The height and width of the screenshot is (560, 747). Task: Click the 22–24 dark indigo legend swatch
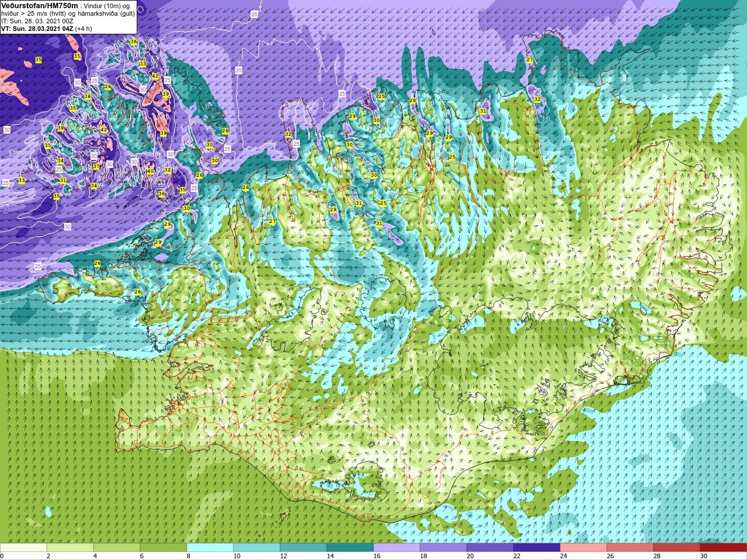pyautogui.click(x=537, y=548)
